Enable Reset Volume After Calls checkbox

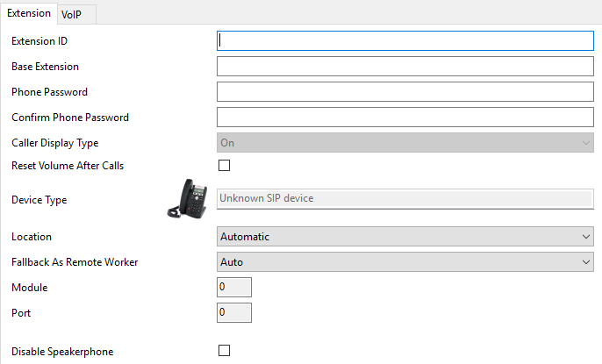[x=224, y=166]
